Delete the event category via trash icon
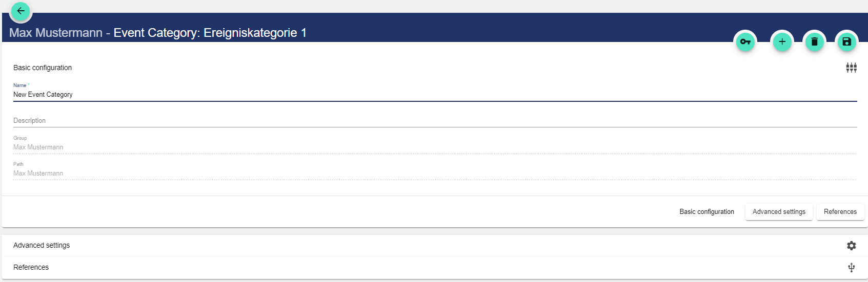 (814, 42)
